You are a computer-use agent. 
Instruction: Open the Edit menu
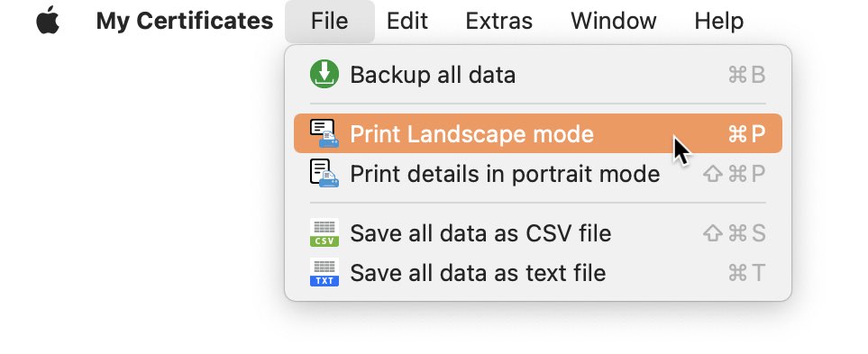pos(407,21)
